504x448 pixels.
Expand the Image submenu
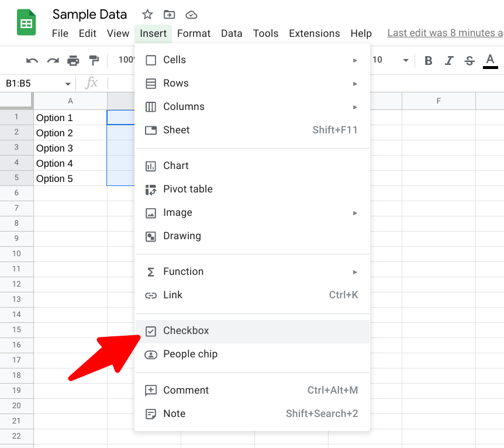[x=355, y=213]
